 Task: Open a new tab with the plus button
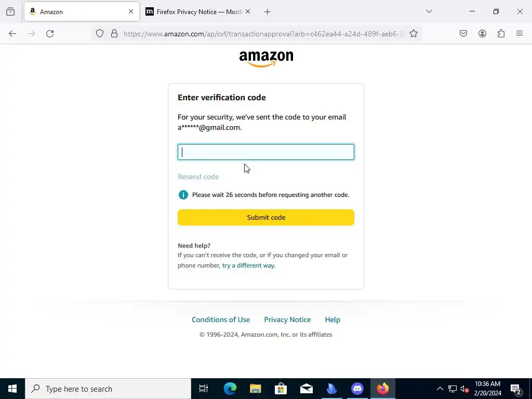268,12
